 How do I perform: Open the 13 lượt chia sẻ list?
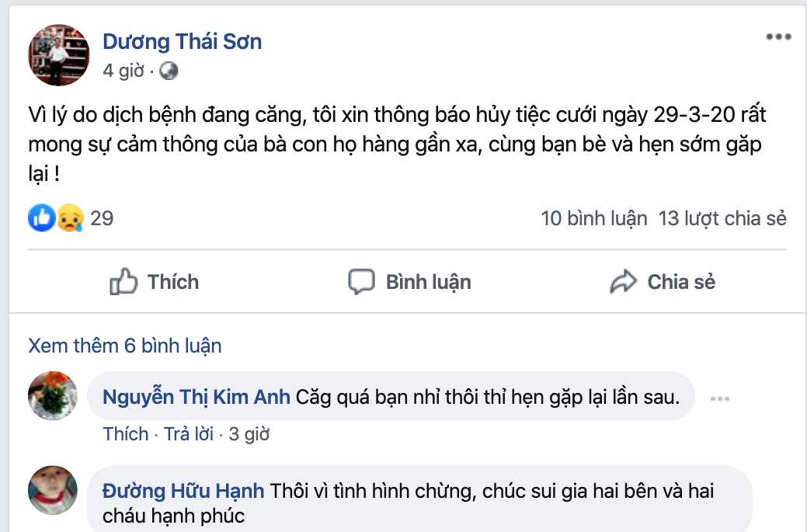pos(722,218)
